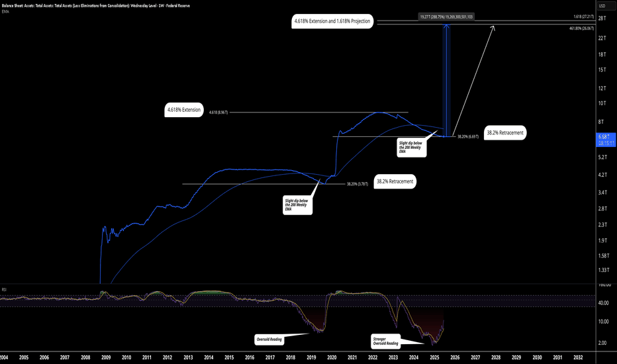Click the '38.2% Retracement' callout near 3.78T

click(395, 181)
